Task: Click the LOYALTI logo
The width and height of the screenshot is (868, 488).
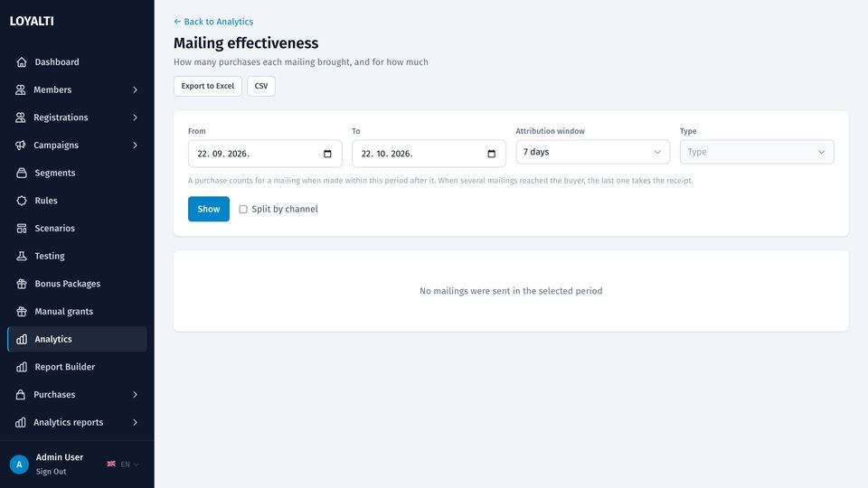Action: point(32,21)
